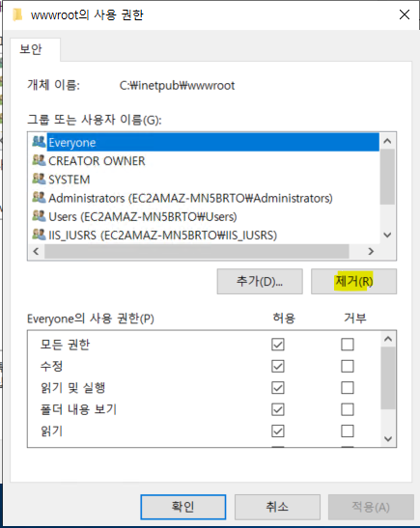The width and height of the screenshot is (420, 528).
Task: Toggle 모든 권한 allow checkbox
Action: pos(278,345)
